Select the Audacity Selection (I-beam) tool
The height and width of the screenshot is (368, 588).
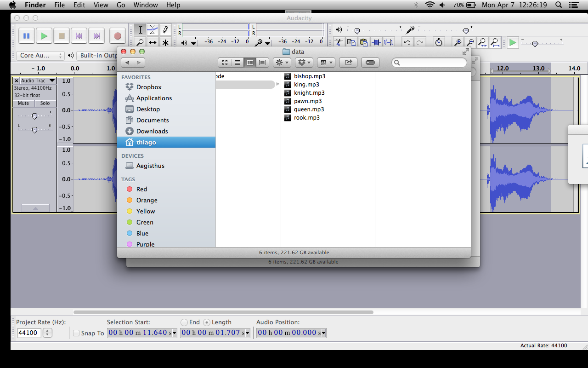coord(140,30)
